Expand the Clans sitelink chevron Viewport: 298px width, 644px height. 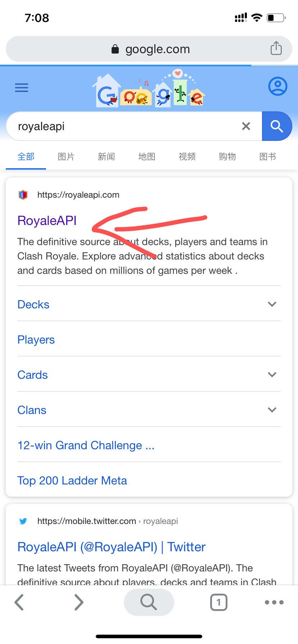(x=272, y=410)
